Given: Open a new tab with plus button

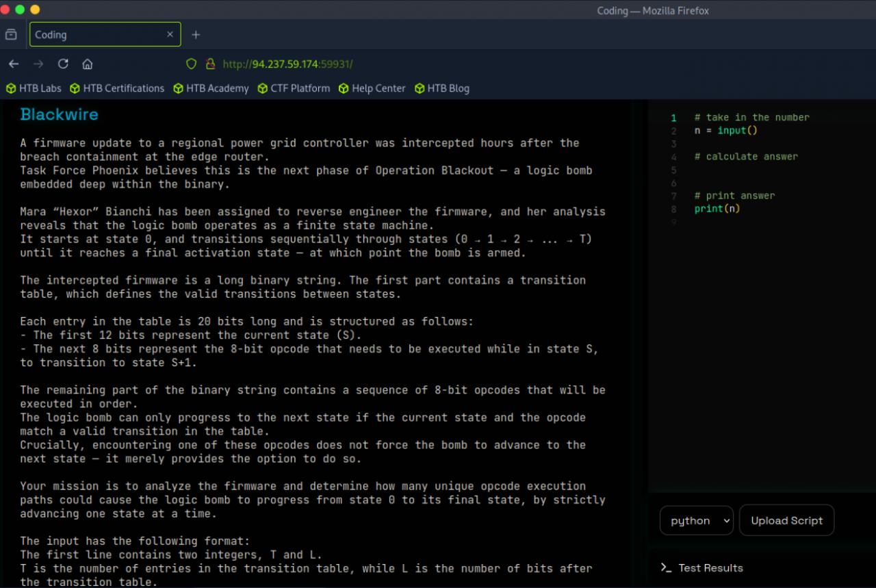Looking at the screenshot, I should pos(196,34).
